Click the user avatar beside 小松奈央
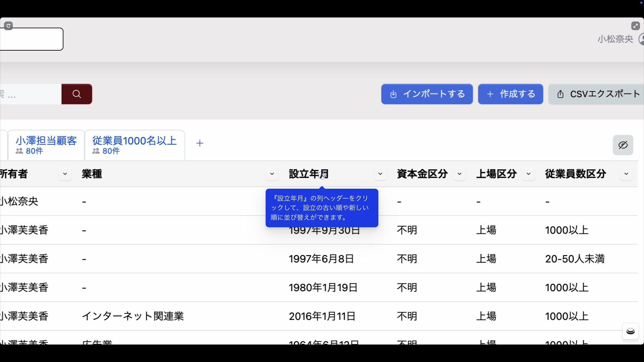Image resolution: width=644 pixels, height=362 pixels. (641, 39)
